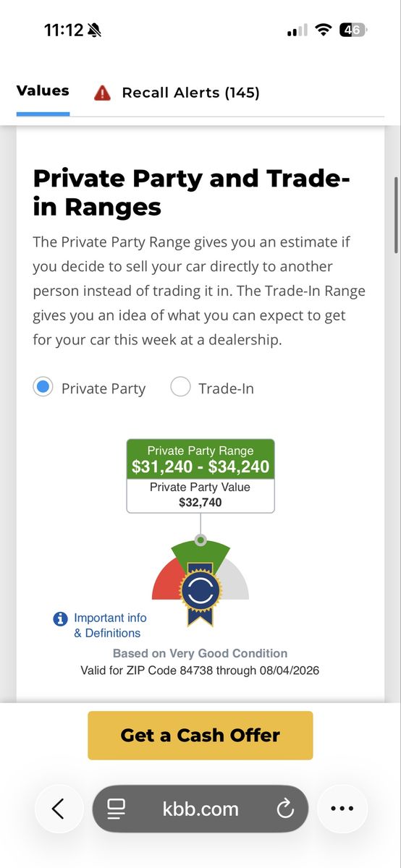Click the page scrollbar on right edge
The width and height of the screenshot is (401, 868).
[x=396, y=215]
